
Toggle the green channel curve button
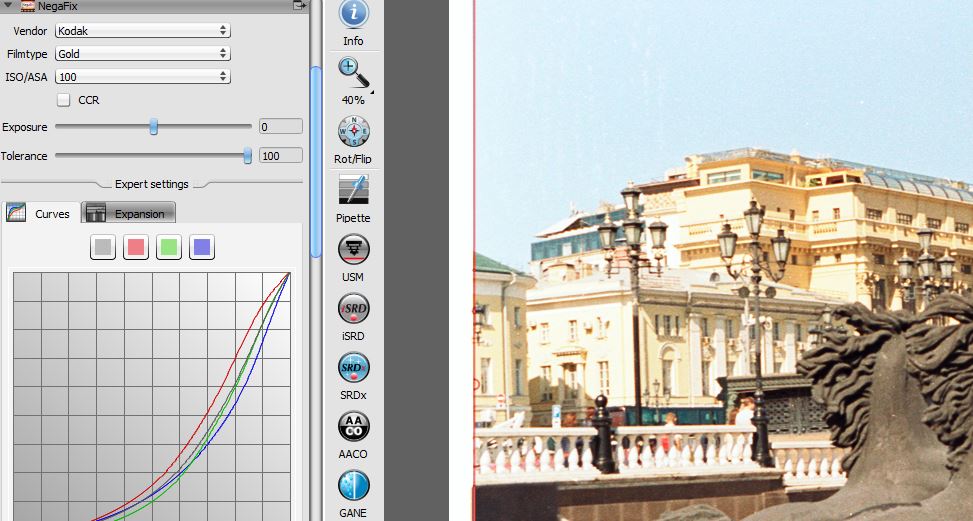coord(169,247)
